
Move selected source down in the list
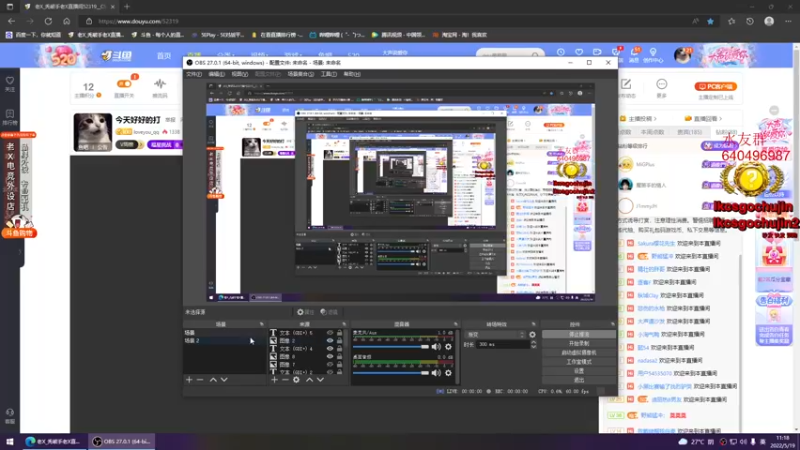pos(320,380)
